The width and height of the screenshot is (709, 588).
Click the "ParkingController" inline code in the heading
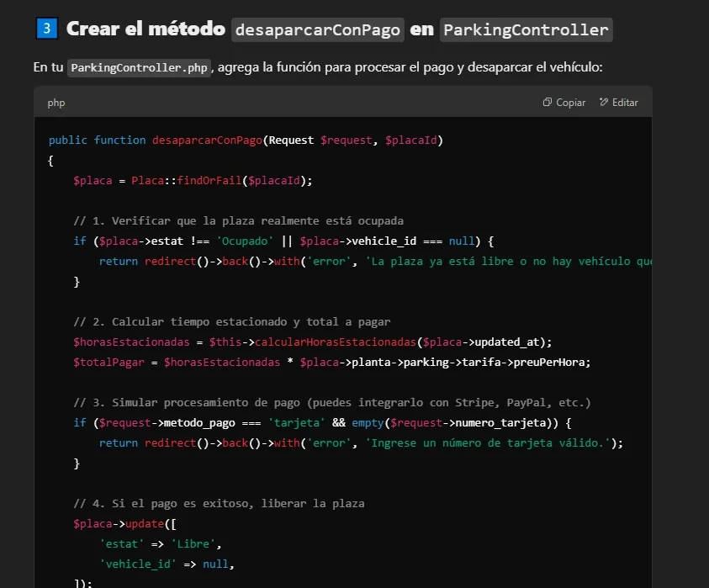coord(526,29)
